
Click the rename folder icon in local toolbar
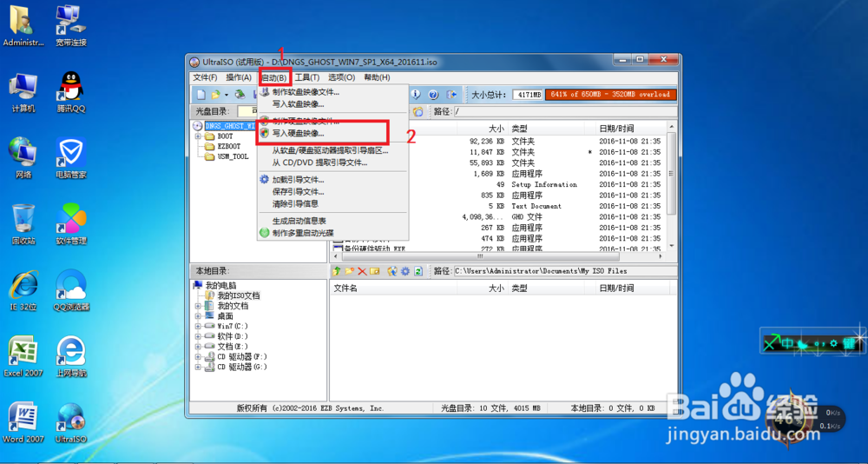[x=375, y=271]
